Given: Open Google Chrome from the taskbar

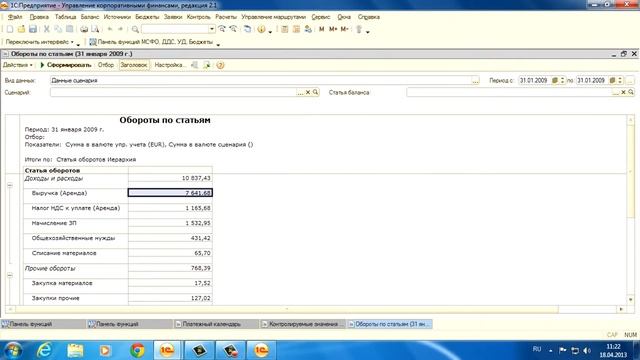Looking at the screenshot, I should 137,350.
